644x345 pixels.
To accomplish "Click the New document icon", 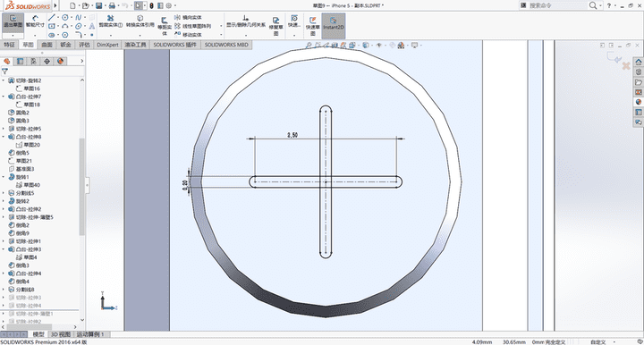I will [72, 5].
